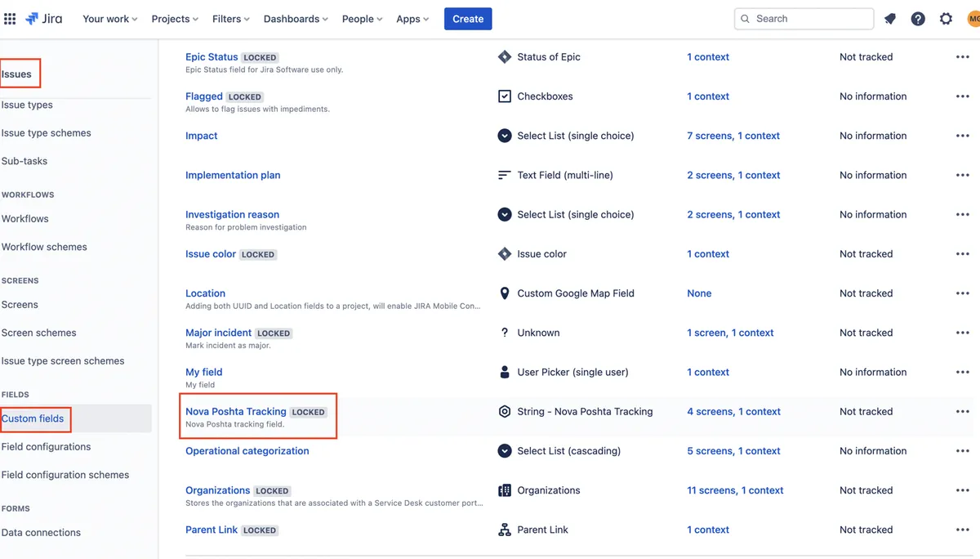Click the 1 screen, 1 context link
The height and width of the screenshot is (559, 980).
click(x=730, y=333)
